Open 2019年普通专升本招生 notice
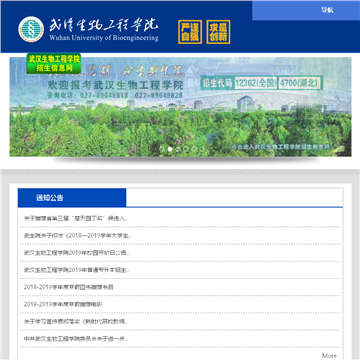Viewport: 360px width, 360px height. point(76,270)
